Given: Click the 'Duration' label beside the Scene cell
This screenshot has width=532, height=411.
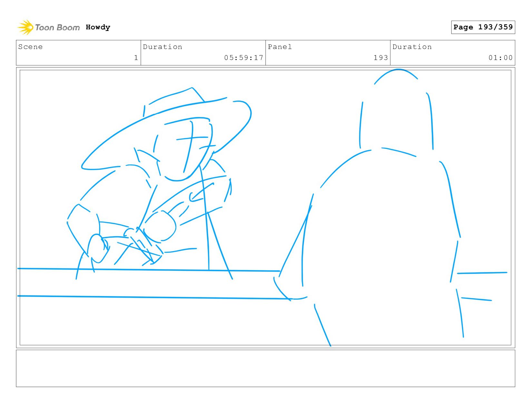Looking at the screenshot, I should pos(163,47).
